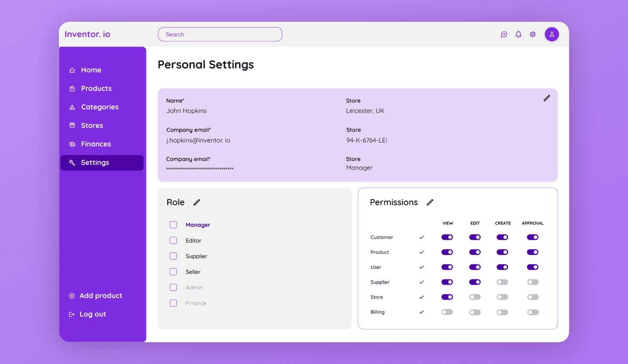Enable Supplier Create permission
This screenshot has width=628, height=364.
(502, 282)
